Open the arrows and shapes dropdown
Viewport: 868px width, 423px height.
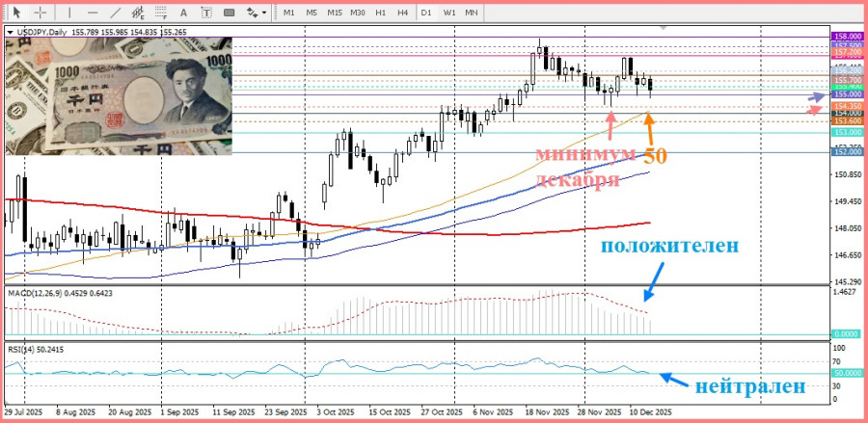tap(255, 13)
